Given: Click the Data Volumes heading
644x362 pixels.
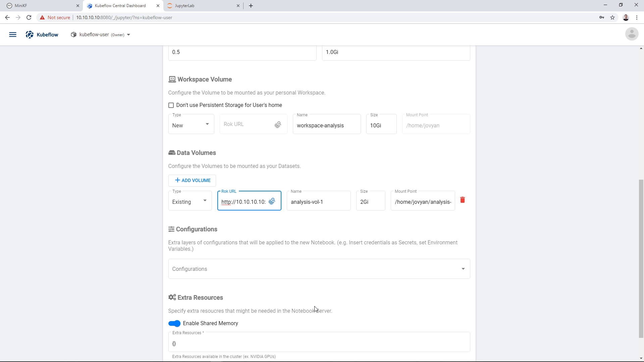Looking at the screenshot, I should click(192, 153).
